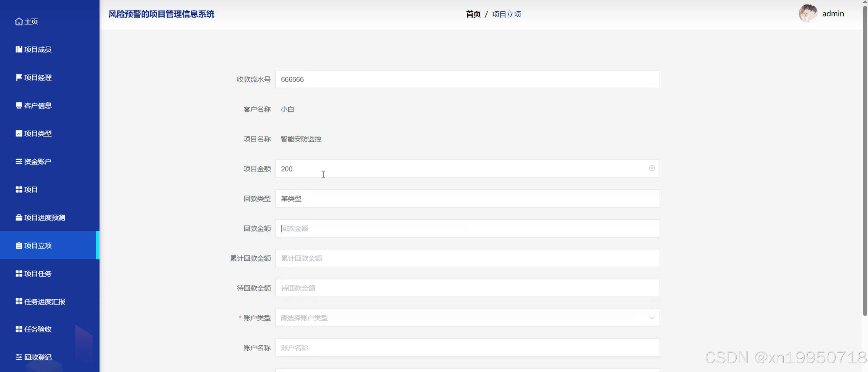Click the 资金账户 sidebar icon
Image resolution: width=868 pixels, height=372 pixels.
coord(19,162)
